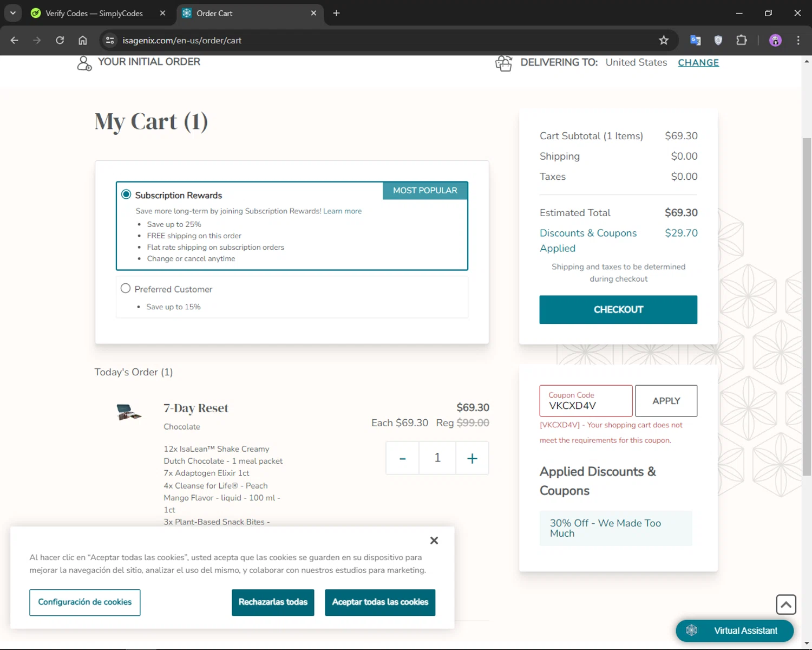
Task: Open the Learn more link
Action: [x=342, y=211]
